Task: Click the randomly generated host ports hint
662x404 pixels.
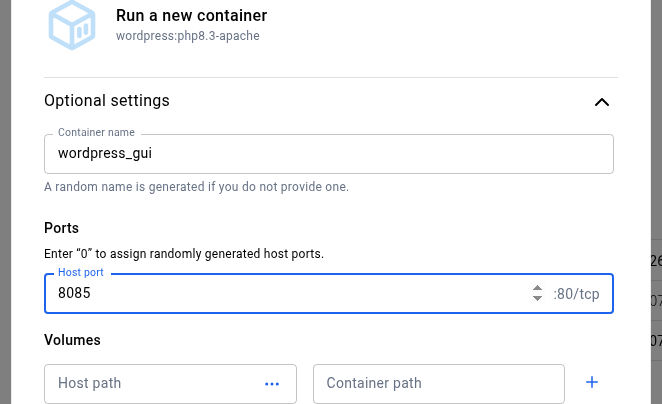Action: (x=184, y=254)
